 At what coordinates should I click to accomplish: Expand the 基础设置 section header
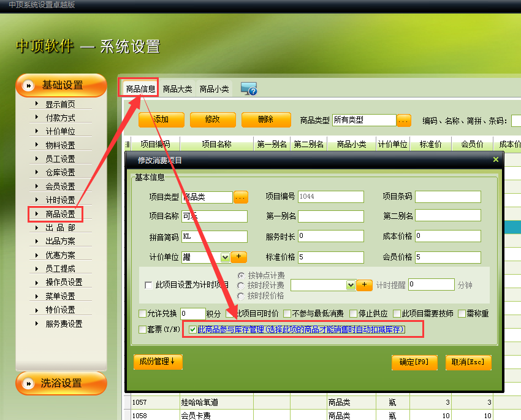[61, 85]
